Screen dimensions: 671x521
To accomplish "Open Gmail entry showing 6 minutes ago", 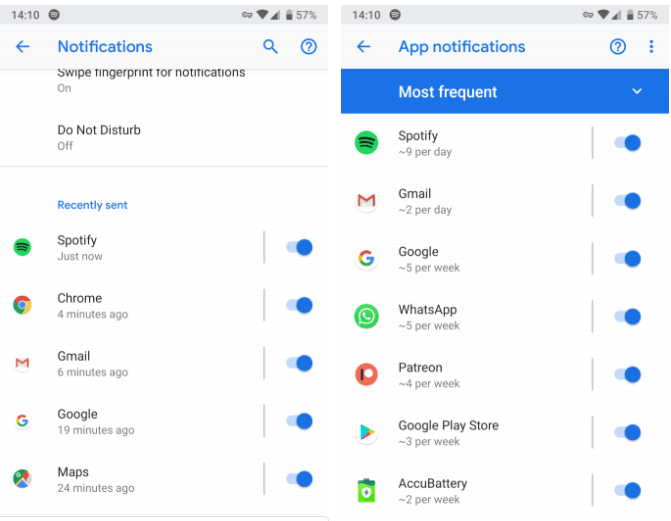I will [92, 363].
